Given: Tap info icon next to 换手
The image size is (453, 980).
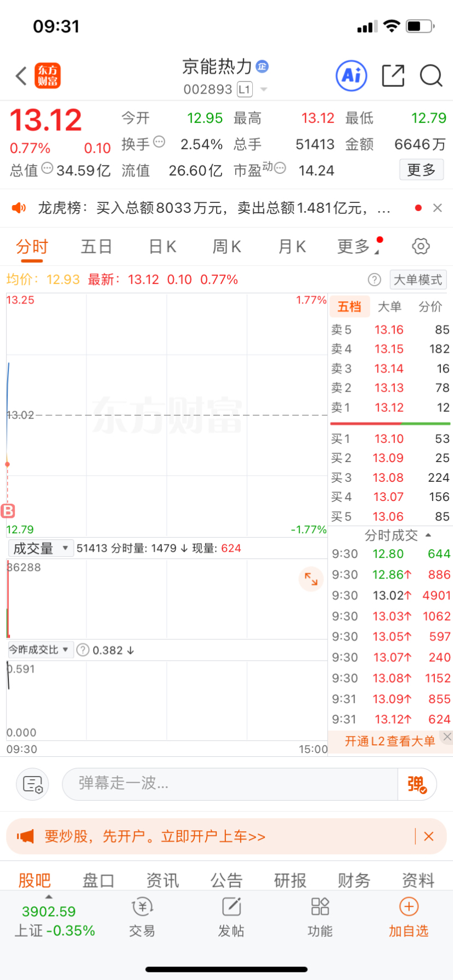Looking at the screenshot, I should pos(159,142).
